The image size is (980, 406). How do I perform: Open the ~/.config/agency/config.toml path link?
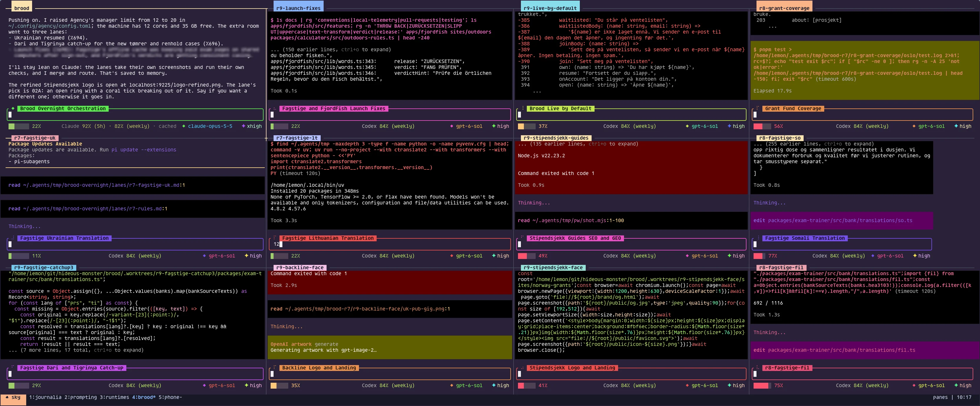click(50, 26)
